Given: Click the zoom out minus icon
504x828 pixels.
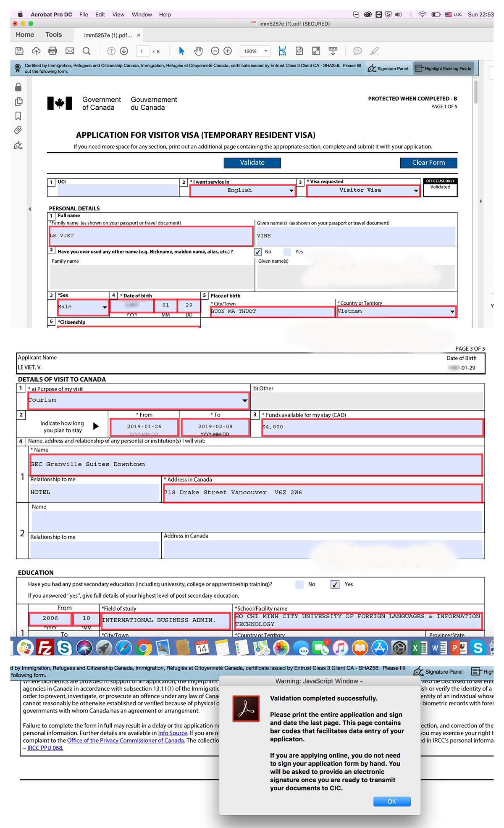Looking at the screenshot, I should point(215,51).
